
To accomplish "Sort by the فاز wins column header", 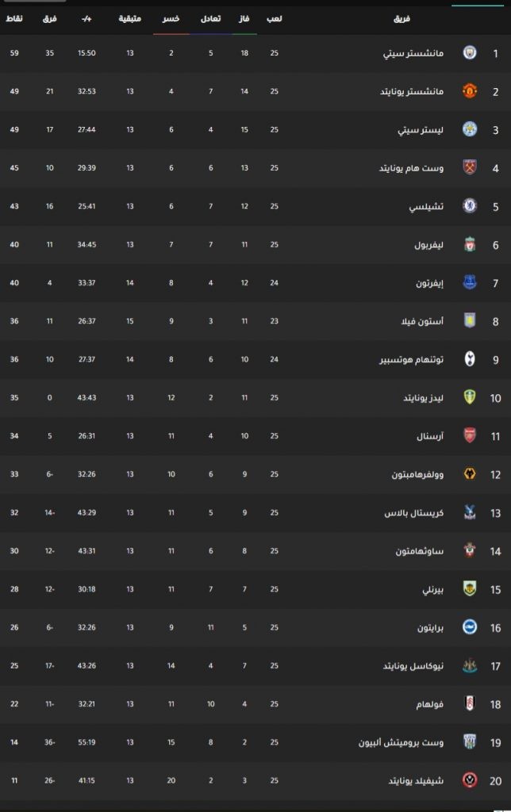I will [x=244, y=19].
